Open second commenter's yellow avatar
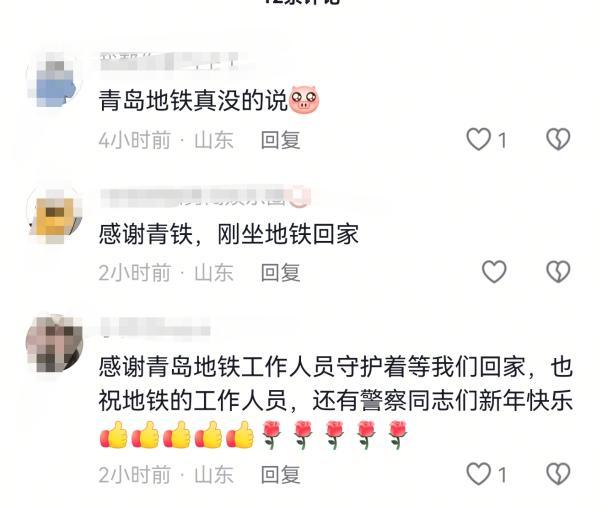602x508 pixels. tap(55, 215)
